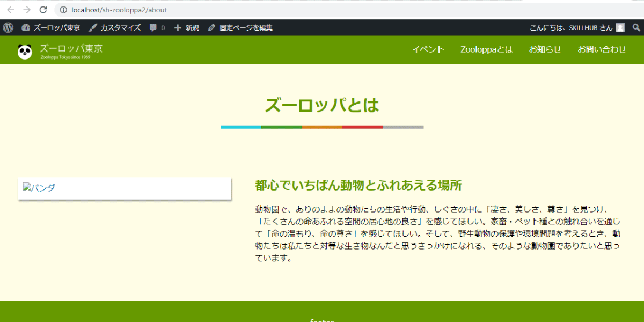This screenshot has width=644, height=322.
Task: Click the ズーロッパ東京 site title in header
Action: (x=71, y=48)
